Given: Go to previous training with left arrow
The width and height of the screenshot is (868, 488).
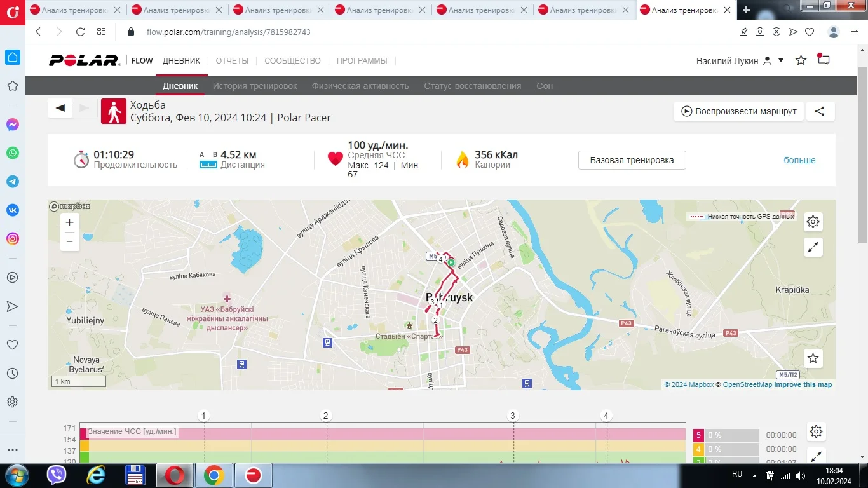Looking at the screenshot, I should click(60, 108).
